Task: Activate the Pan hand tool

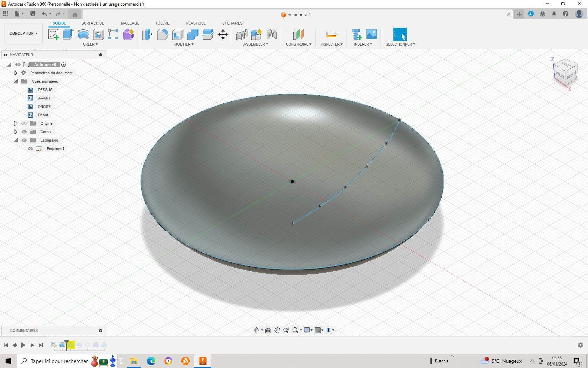Action: coord(277,330)
